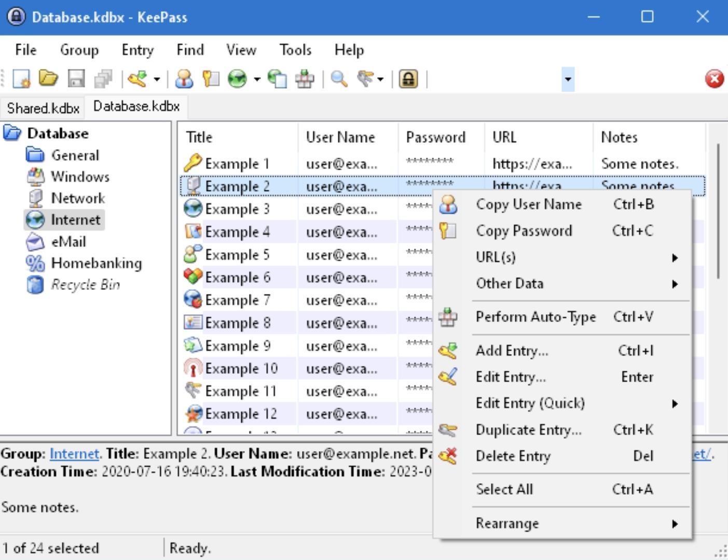This screenshot has width=728, height=560.
Task: Open the Find dialog with the magnifier icon
Action: point(339,79)
